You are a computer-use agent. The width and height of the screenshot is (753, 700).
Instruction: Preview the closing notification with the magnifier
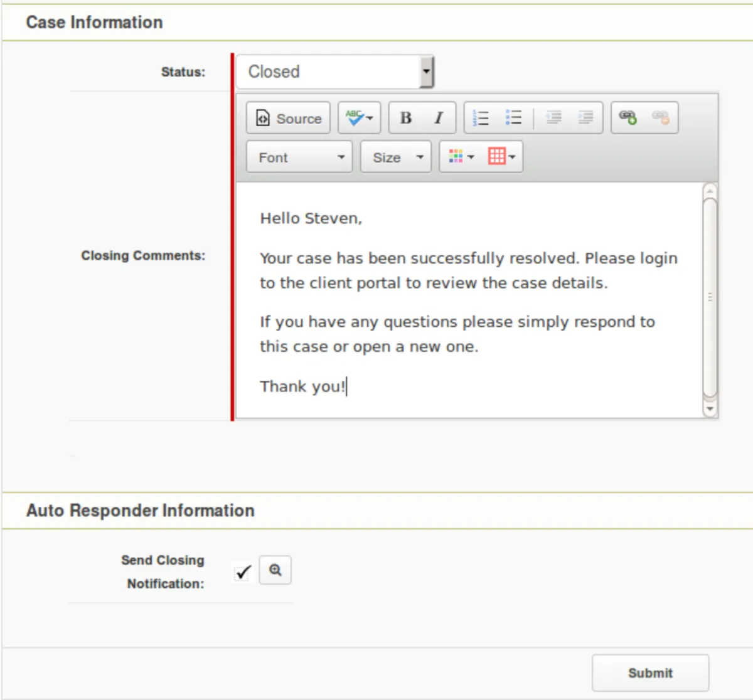coord(275,570)
